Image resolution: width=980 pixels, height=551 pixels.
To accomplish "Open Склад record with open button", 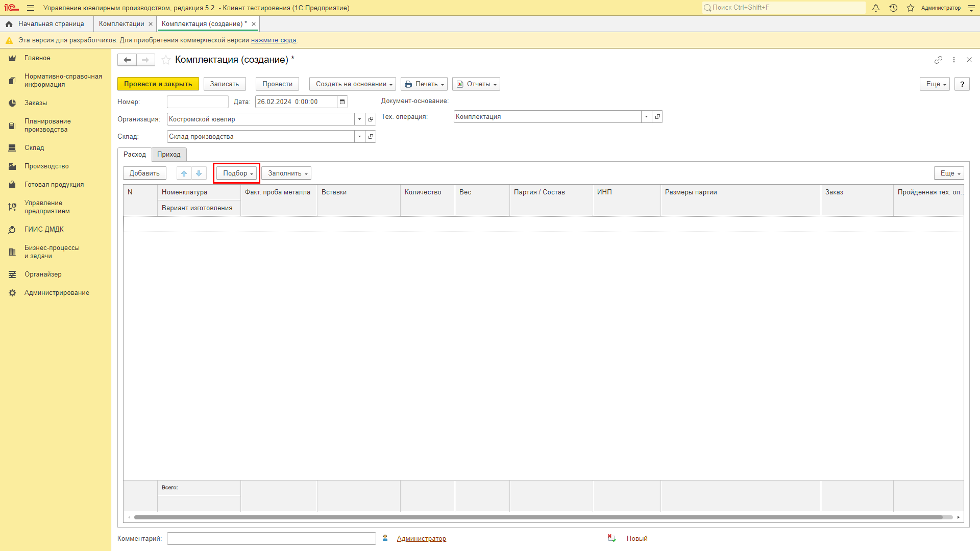I will (x=371, y=136).
